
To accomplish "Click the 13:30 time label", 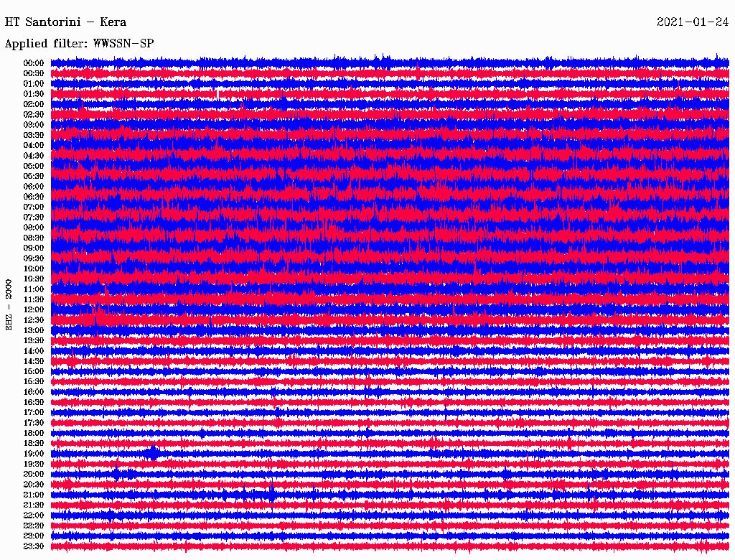I will pos(34,341).
